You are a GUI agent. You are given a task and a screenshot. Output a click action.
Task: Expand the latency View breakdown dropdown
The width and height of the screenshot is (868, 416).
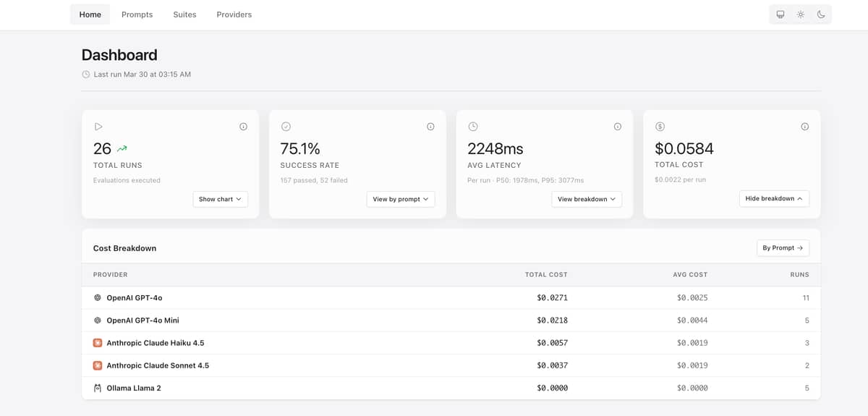(x=587, y=199)
